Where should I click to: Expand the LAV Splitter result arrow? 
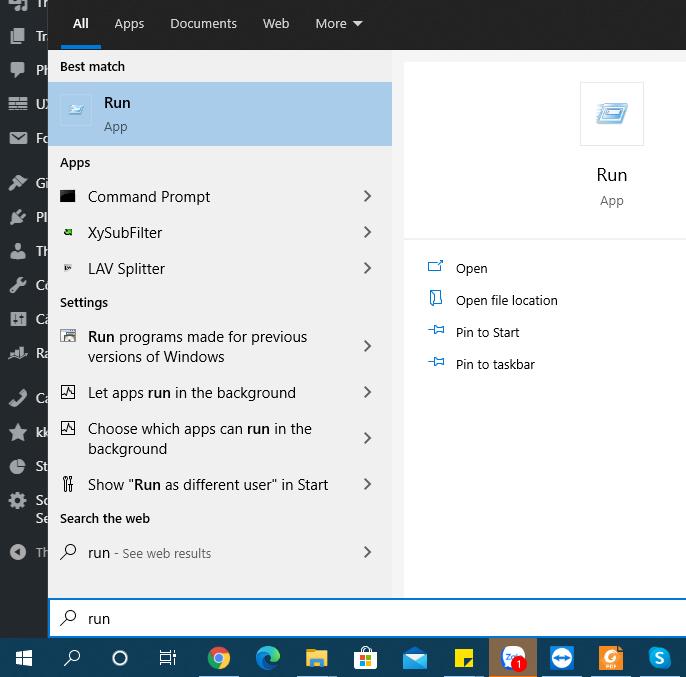coord(367,269)
